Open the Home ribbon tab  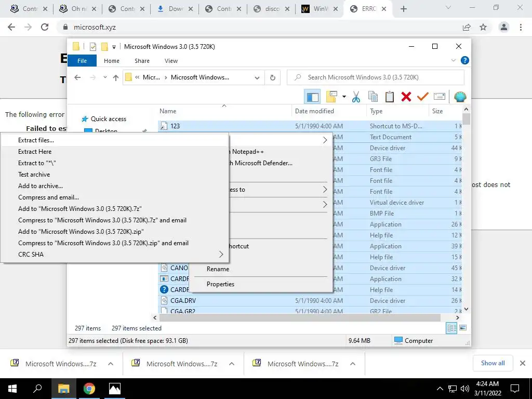(112, 61)
